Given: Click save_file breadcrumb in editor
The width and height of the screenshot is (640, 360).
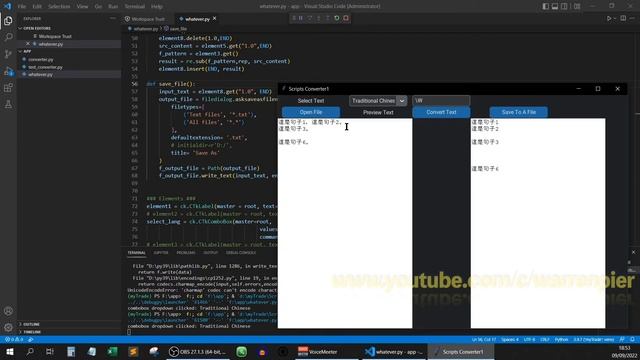Looking at the screenshot, I should tap(176, 29).
